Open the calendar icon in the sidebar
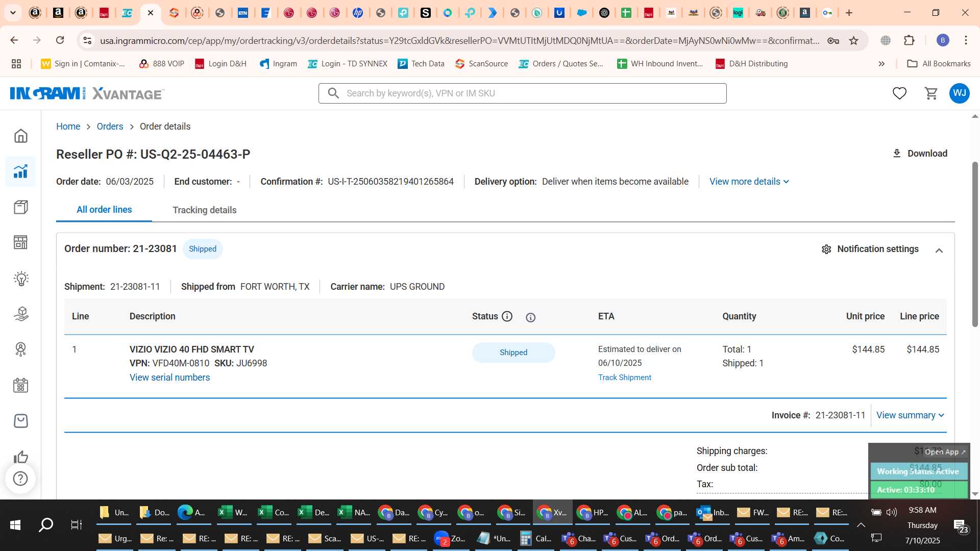Image resolution: width=980 pixels, height=551 pixels. (x=20, y=385)
